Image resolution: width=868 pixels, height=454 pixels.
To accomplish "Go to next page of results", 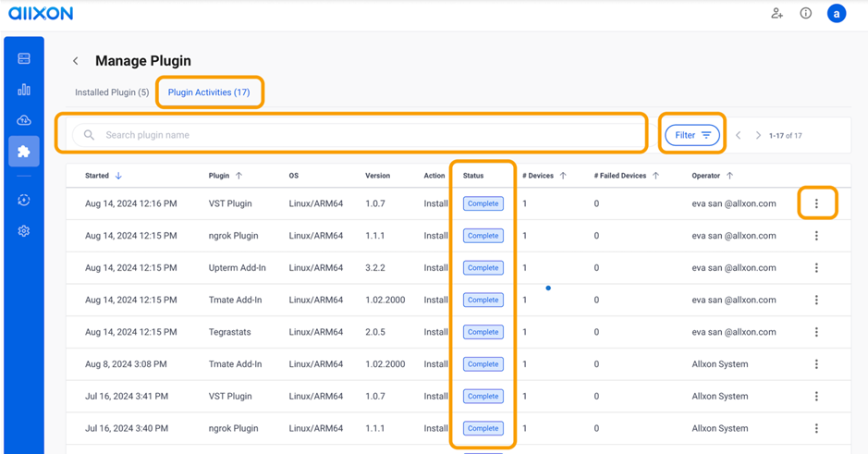I will (758, 136).
